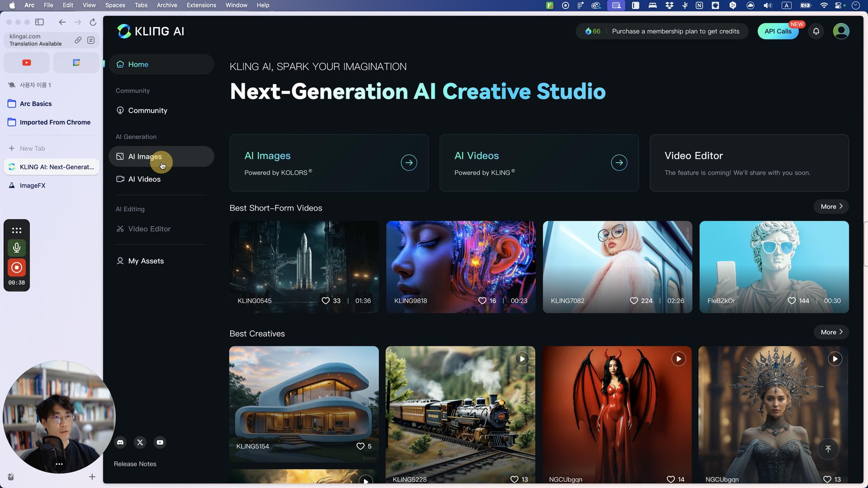Image resolution: width=868 pixels, height=488 pixels.
Task: Like the KLING7082 video with heart icon
Action: click(x=634, y=300)
